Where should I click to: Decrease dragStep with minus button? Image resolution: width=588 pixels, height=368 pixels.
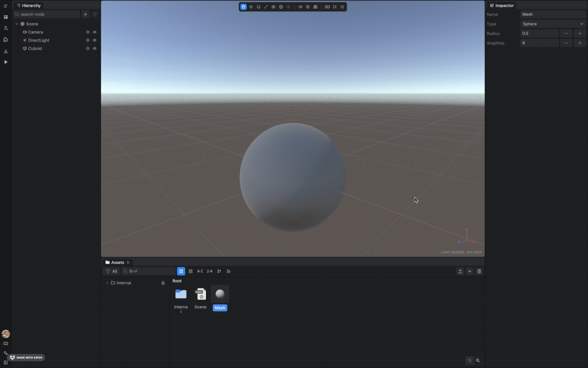[566, 43]
